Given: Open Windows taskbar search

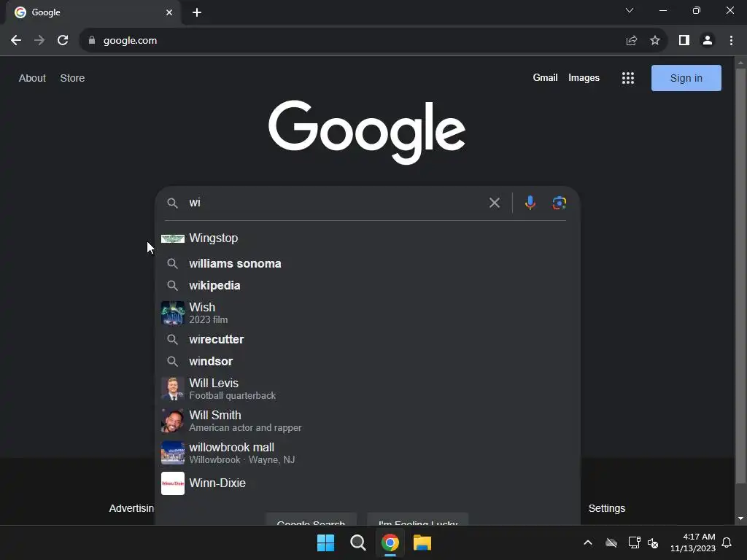Looking at the screenshot, I should click(357, 542).
